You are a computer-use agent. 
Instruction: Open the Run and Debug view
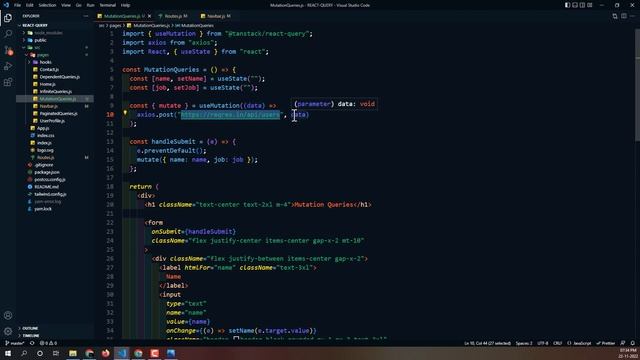pyautogui.click(x=8, y=66)
